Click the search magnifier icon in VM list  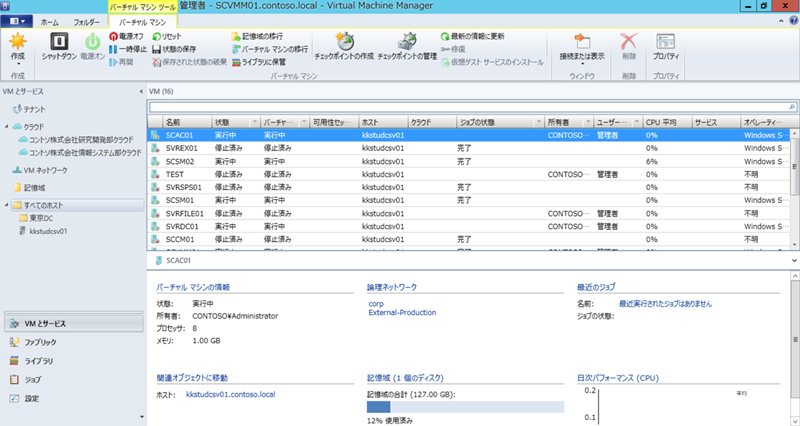792,107
